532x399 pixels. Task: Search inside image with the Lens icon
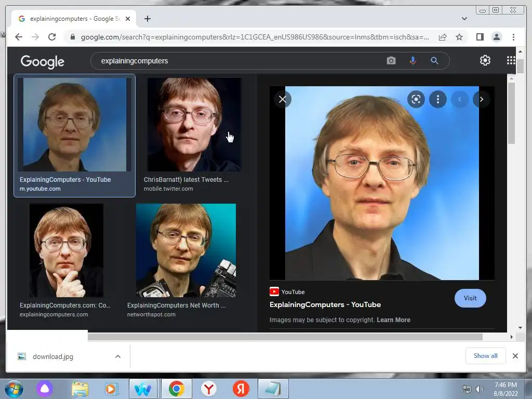pyautogui.click(x=416, y=99)
